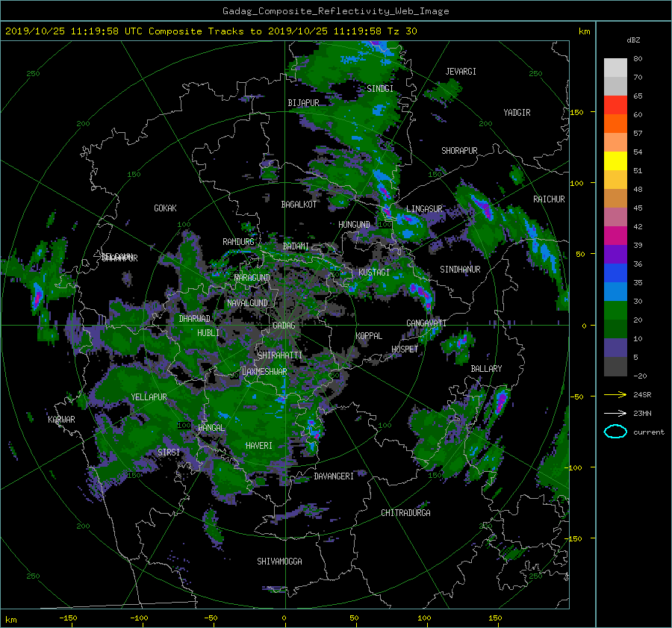The width and height of the screenshot is (672, 628).
Task: Click the GOKAK city label
Action: (165, 208)
